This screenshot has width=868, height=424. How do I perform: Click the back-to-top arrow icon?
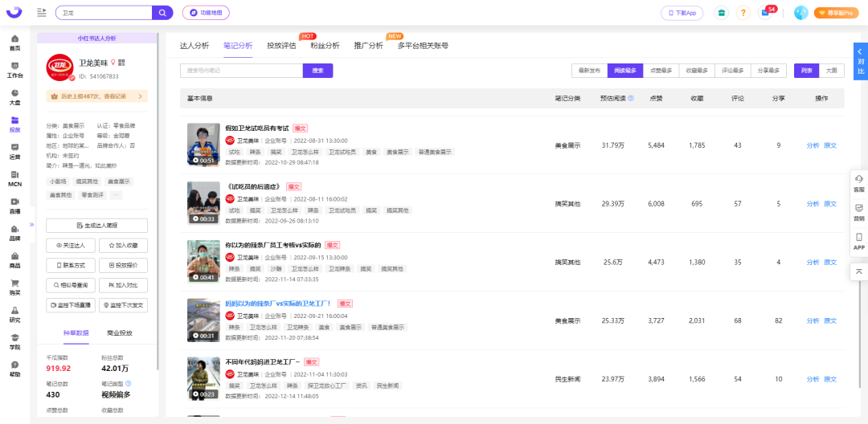coord(858,271)
